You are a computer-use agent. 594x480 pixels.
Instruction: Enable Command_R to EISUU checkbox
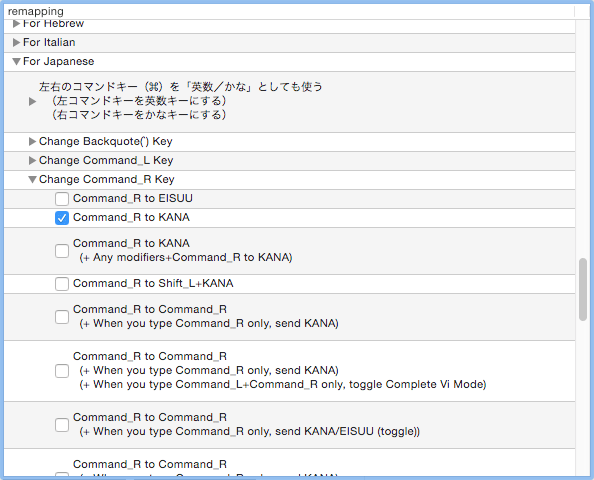(x=62, y=199)
